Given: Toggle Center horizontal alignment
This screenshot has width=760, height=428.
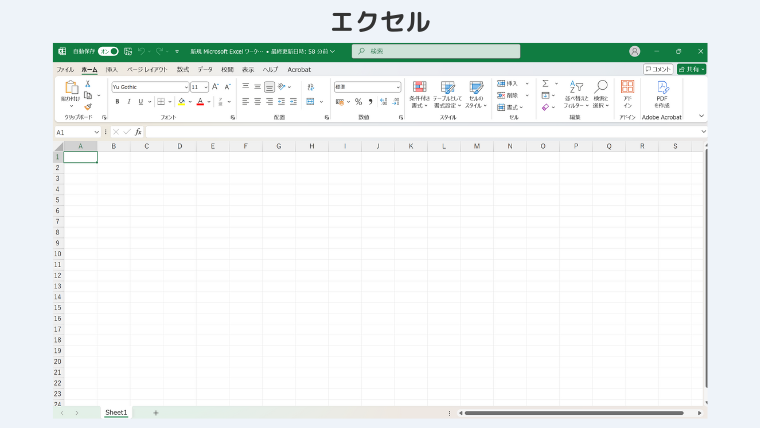Looking at the screenshot, I should [x=257, y=102].
